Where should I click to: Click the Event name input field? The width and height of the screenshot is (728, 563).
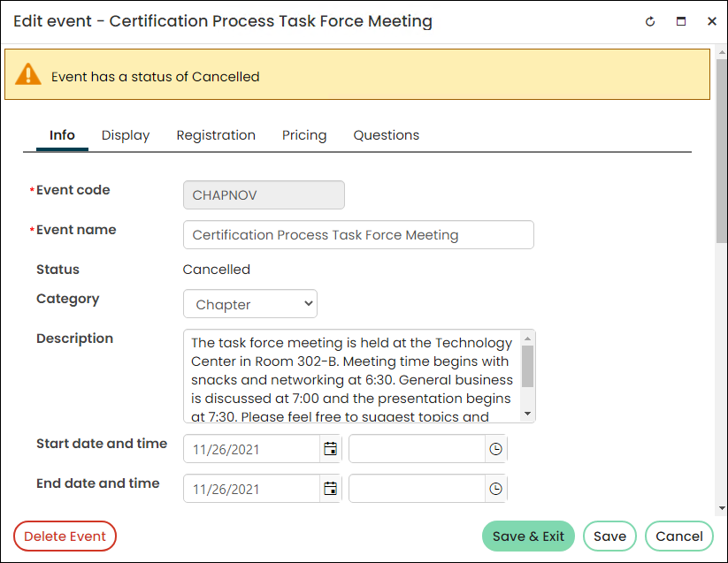coord(358,235)
